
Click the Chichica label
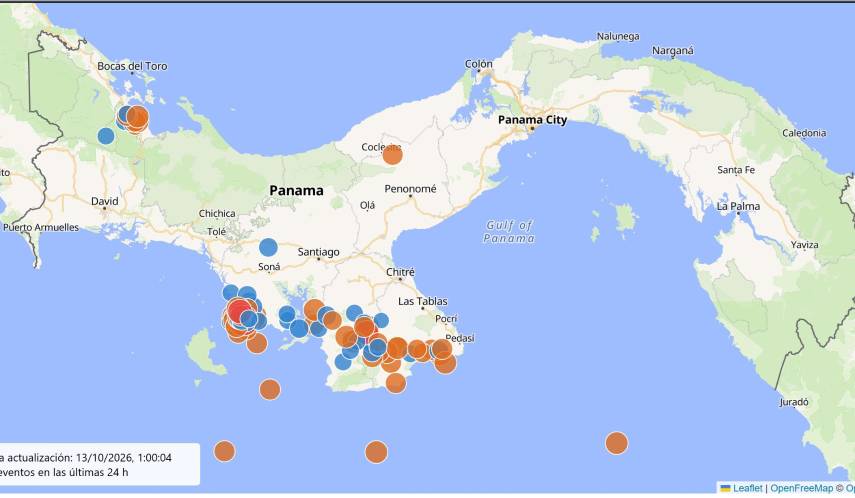coord(217,213)
